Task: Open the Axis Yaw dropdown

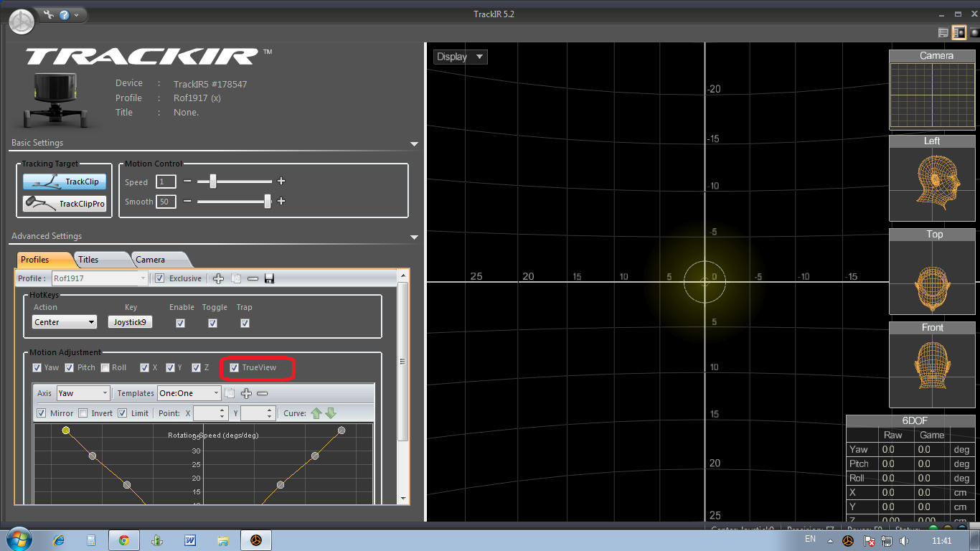Action: pyautogui.click(x=83, y=393)
